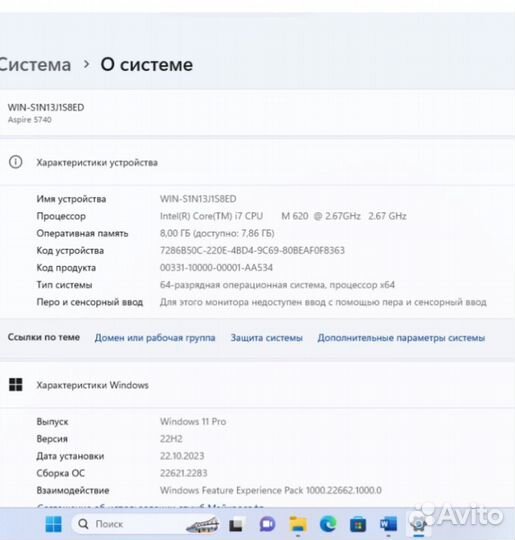This screenshot has width=515, height=540.
Task: Select device ID 7286B50C-220E-4BD4-9C69-80BEAF0F8363
Action: [252, 250]
